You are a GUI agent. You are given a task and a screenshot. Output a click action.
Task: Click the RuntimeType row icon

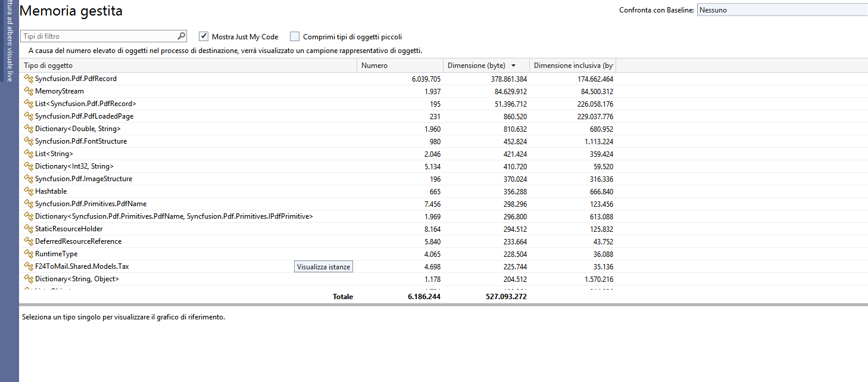28,254
